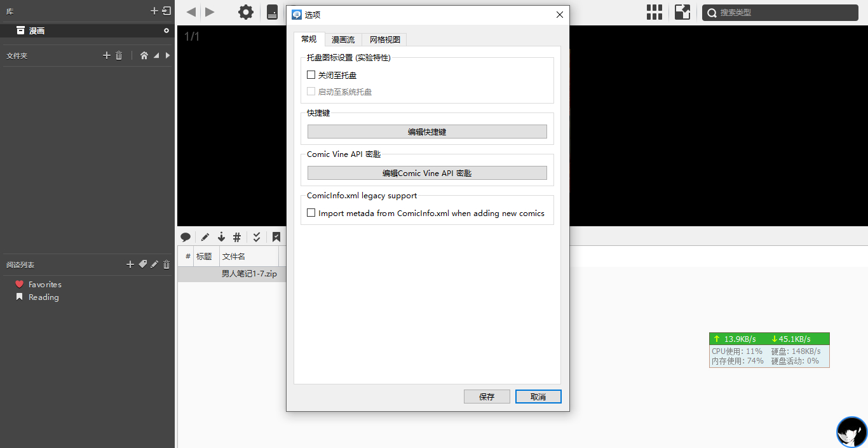Viewport: 868px width, 448px height.
Task: Switch to the 漫画流 tab
Action: pyautogui.click(x=343, y=39)
